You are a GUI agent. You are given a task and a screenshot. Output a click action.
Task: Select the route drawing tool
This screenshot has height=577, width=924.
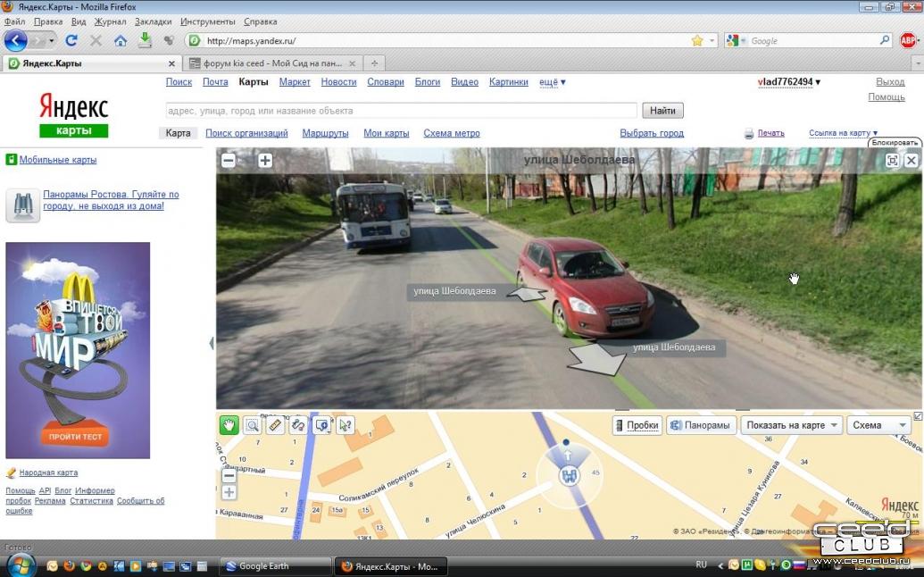(298, 425)
